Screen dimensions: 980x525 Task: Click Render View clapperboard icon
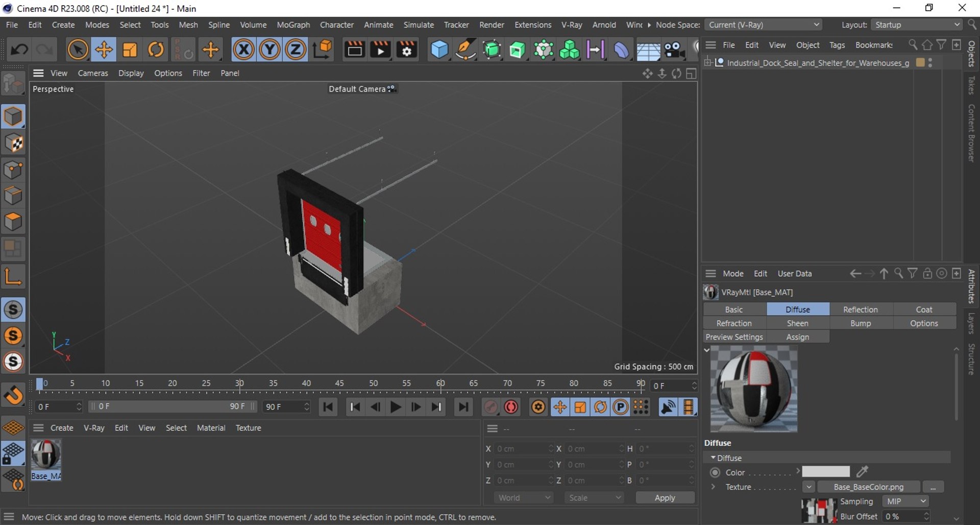click(x=354, y=50)
